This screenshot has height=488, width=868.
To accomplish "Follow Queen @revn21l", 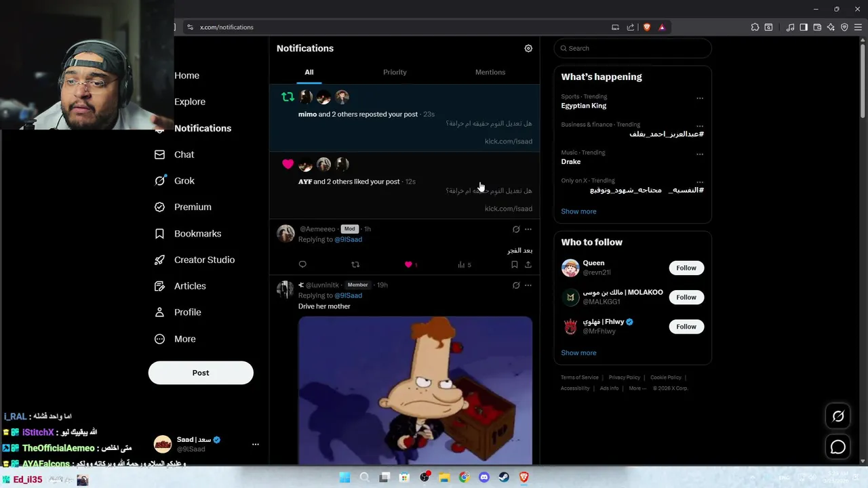I will pos(686,268).
